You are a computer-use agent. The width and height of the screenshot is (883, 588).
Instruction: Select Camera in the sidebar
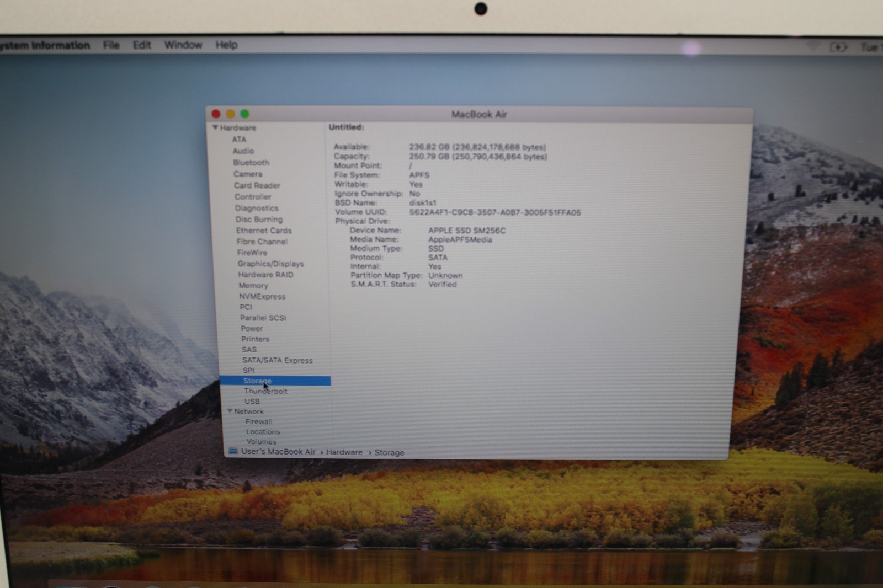tap(248, 174)
